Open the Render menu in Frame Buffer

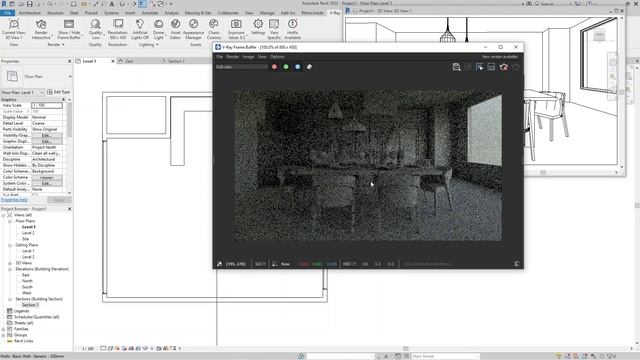click(x=233, y=57)
